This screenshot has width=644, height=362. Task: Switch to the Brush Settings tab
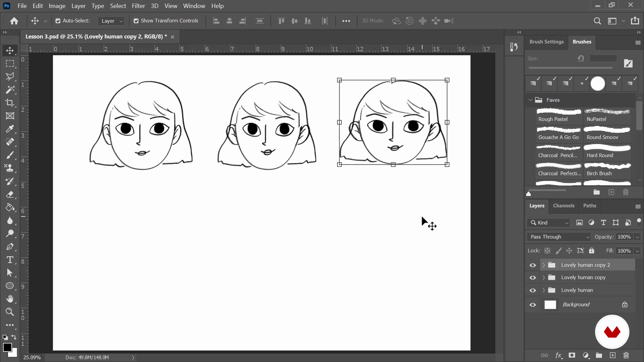point(547,42)
